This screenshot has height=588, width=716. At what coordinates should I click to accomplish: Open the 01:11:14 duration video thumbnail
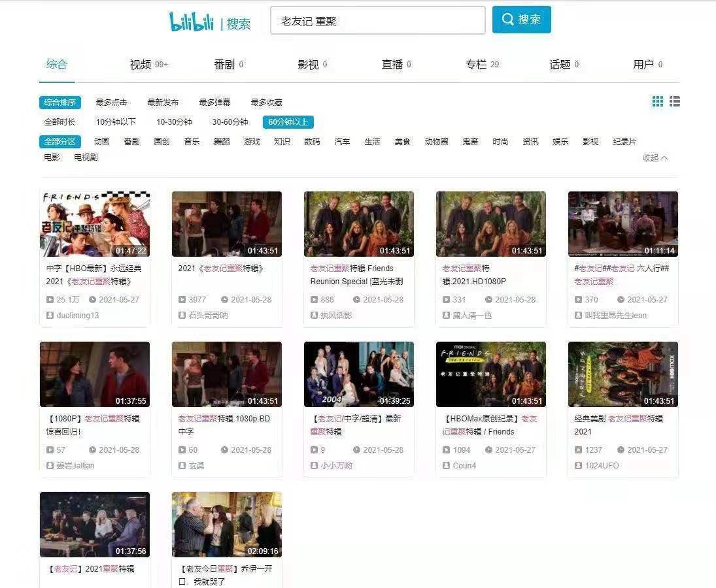[x=623, y=224]
